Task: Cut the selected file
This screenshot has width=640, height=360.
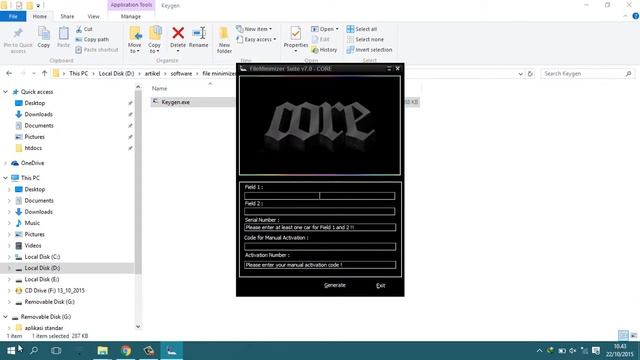Action: (x=84, y=29)
